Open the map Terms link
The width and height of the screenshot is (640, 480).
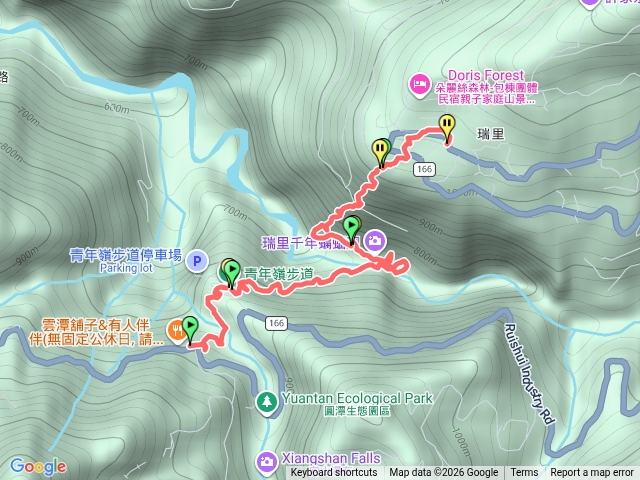point(524,473)
